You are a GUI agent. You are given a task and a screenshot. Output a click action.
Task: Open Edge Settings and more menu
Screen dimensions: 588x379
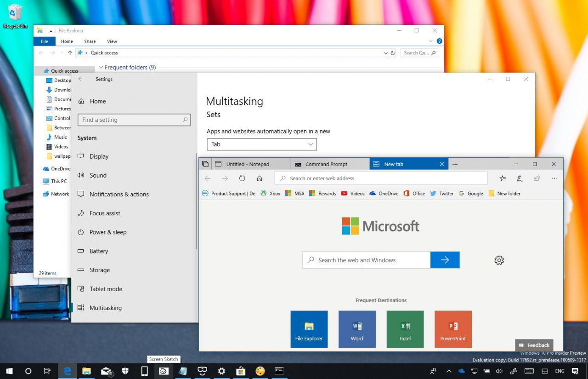(x=554, y=178)
